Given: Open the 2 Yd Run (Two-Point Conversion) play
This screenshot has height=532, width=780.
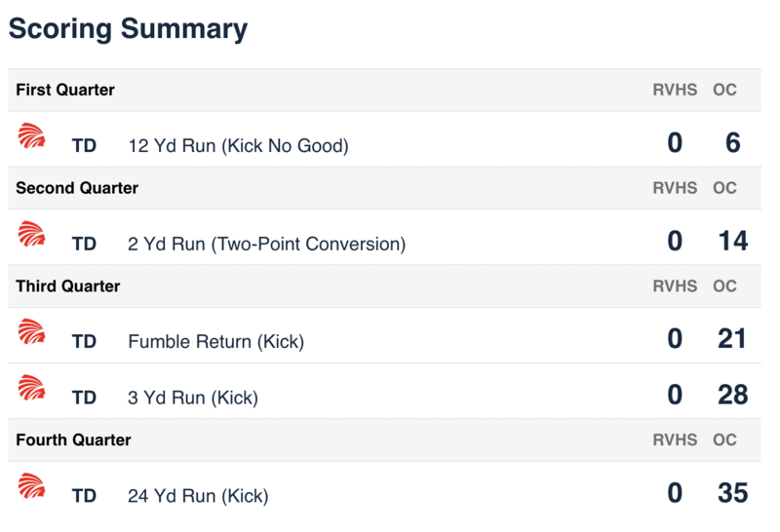Looking at the screenshot, I should click(266, 244).
